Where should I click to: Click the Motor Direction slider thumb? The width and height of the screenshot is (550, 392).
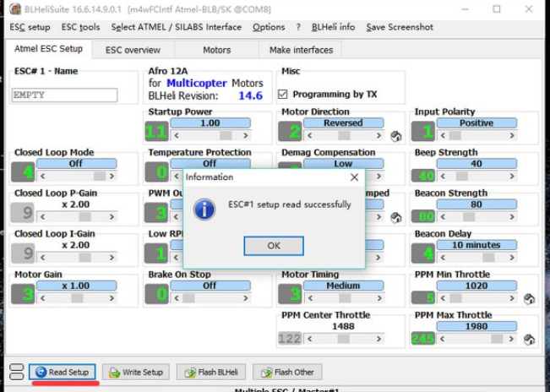tap(344, 135)
